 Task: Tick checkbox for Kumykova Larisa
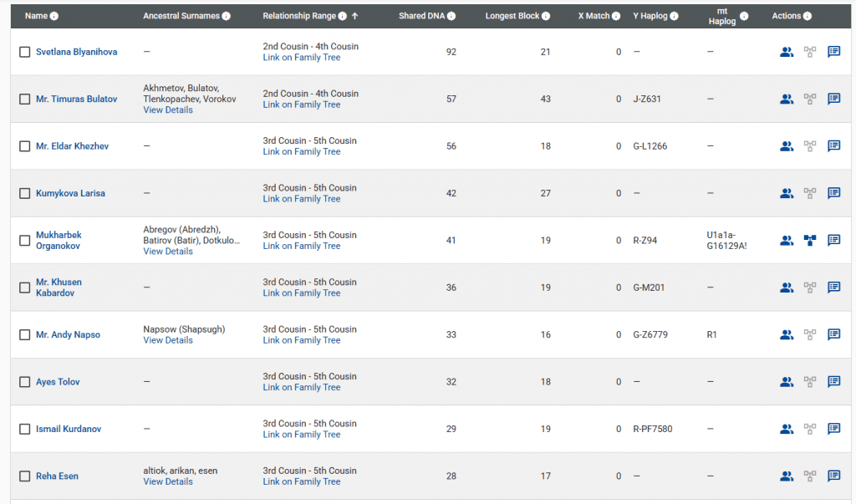(24, 193)
